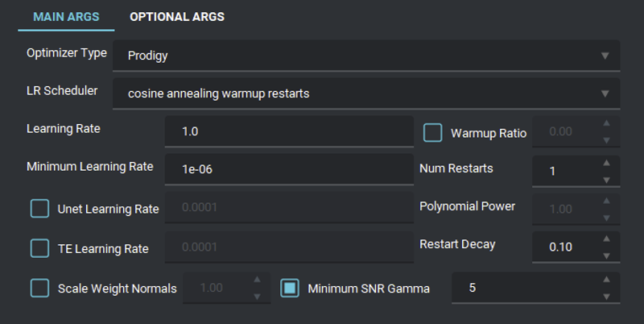Decrease Restart Decay with the down arrow
The height and width of the screenshot is (324, 644).
(x=606, y=255)
